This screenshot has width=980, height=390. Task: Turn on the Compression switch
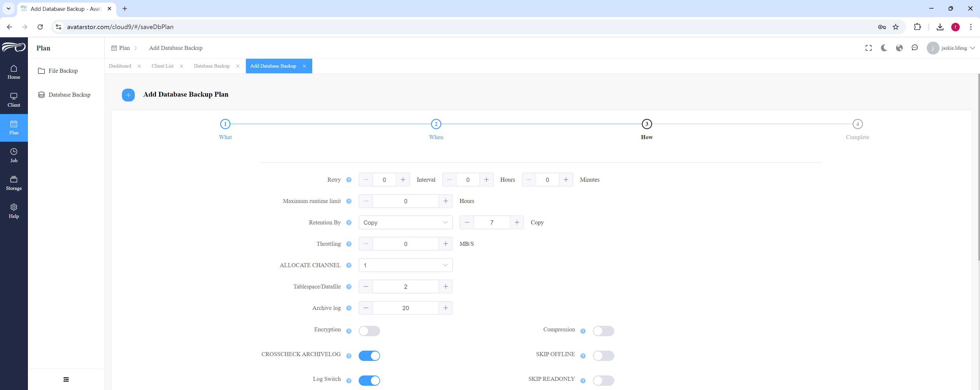(603, 331)
